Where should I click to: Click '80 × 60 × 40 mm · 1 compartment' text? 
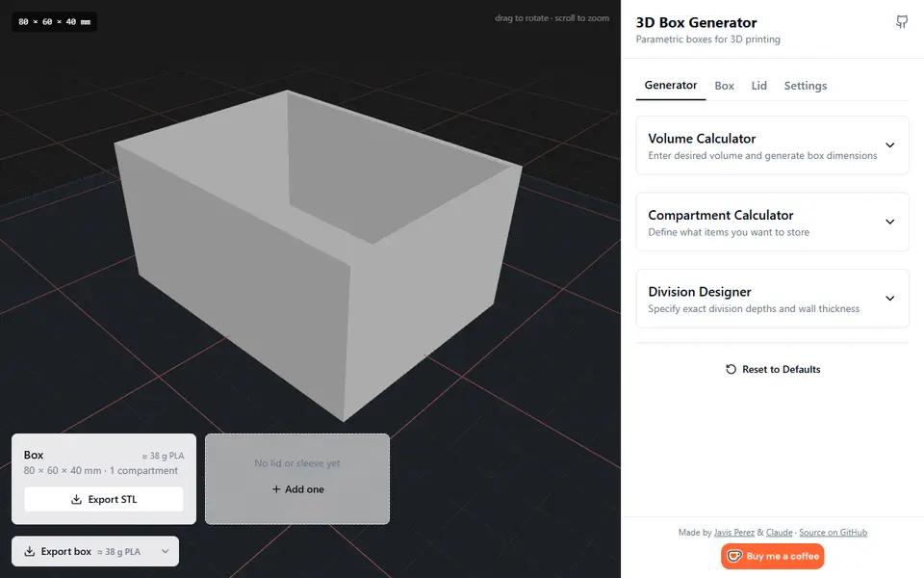pyautogui.click(x=101, y=471)
